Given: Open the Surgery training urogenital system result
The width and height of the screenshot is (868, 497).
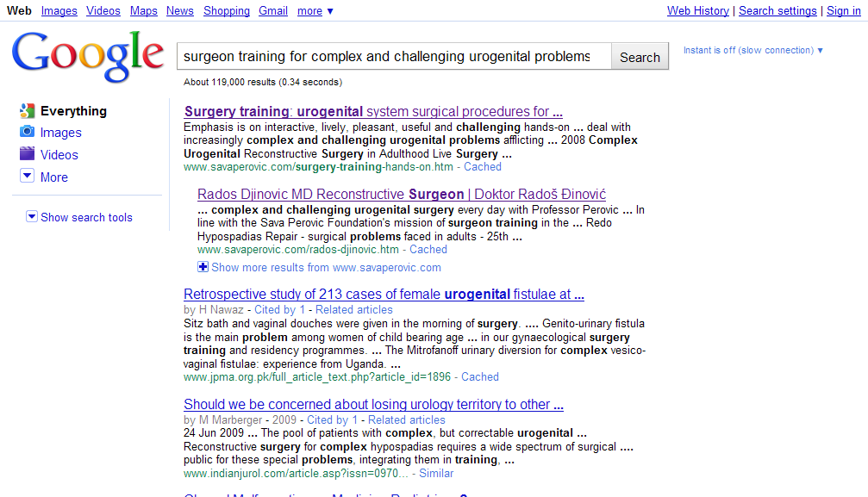Looking at the screenshot, I should tap(373, 111).
